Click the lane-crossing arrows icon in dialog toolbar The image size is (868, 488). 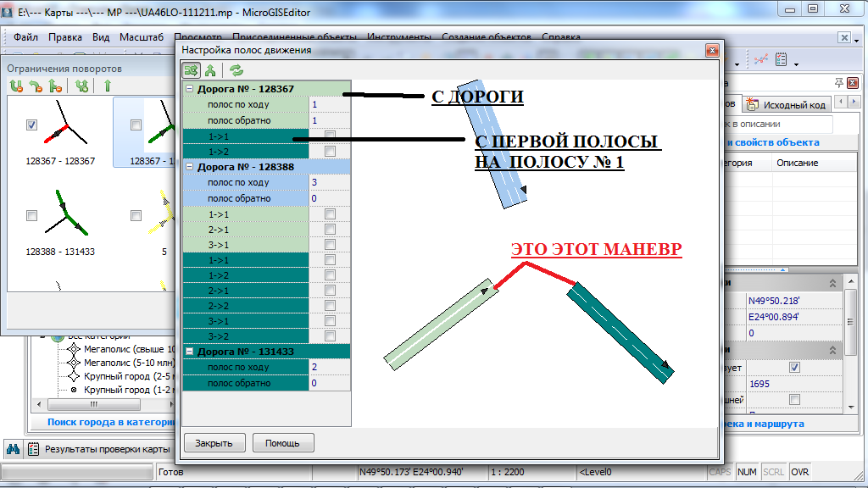coord(192,70)
